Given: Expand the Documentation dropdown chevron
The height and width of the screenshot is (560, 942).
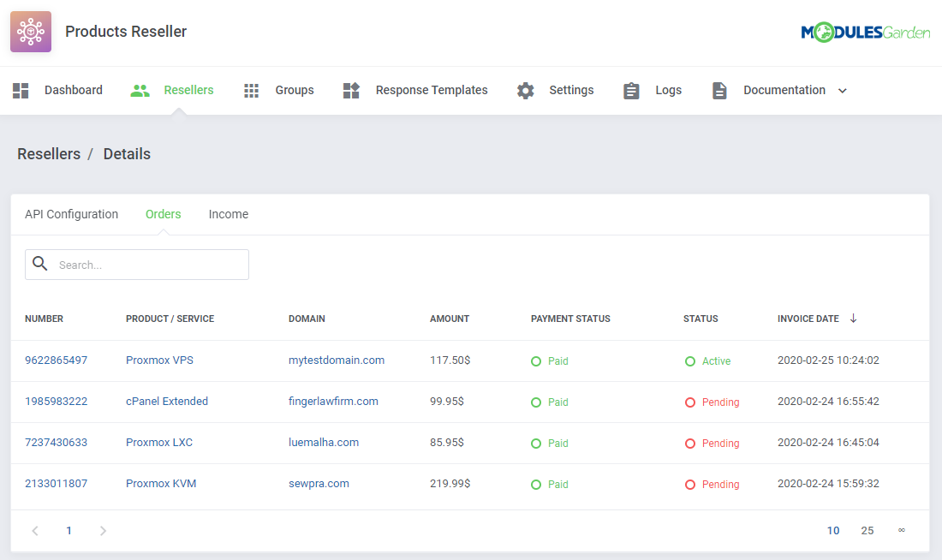Looking at the screenshot, I should point(843,91).
